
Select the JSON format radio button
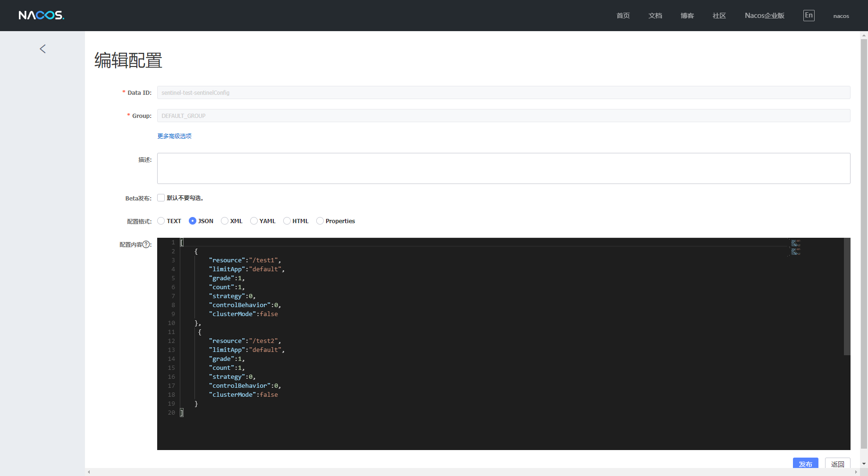tap(193, 221)
